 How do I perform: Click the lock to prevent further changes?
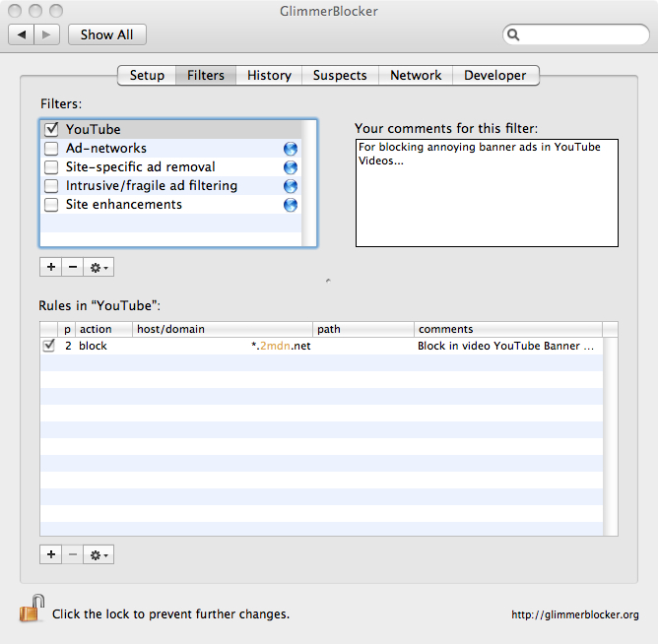(x=32, y=609)
